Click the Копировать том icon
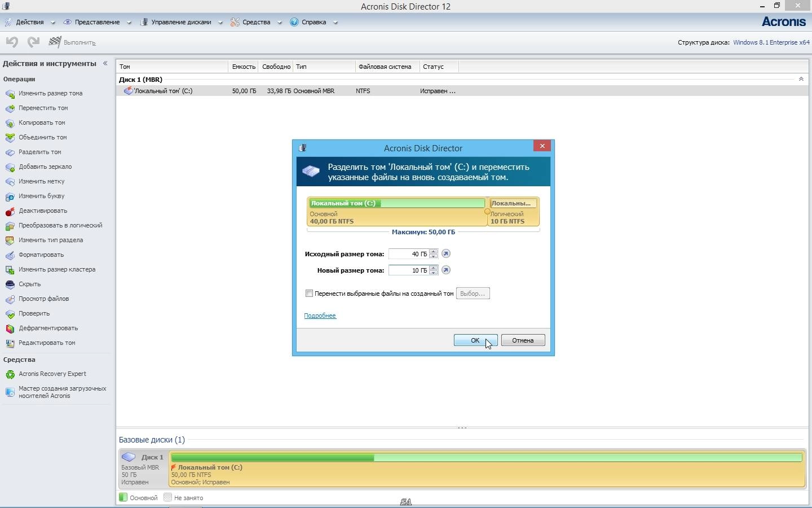The height and width of the screenshot is (508, 812). click(x=10, y=123)
